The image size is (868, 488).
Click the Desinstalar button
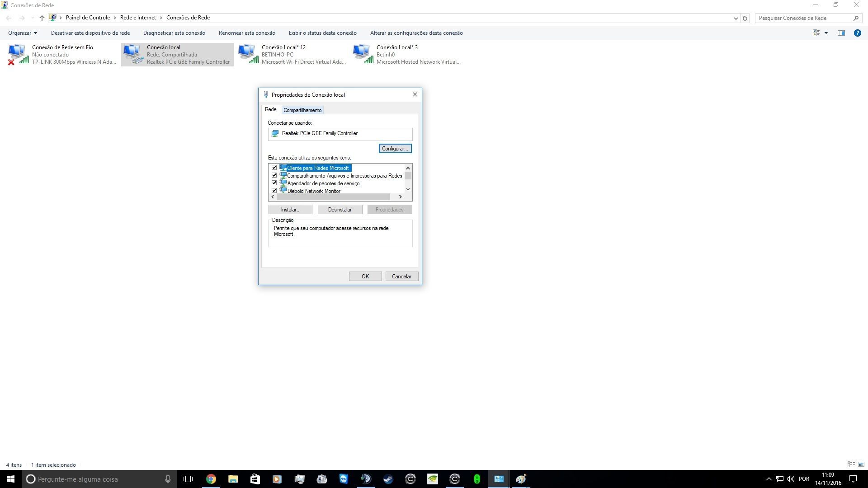click(340, 210)
